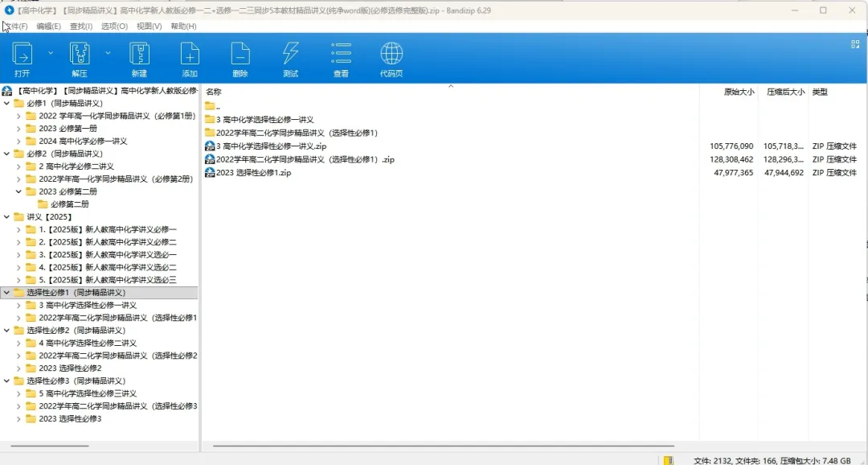Click the file list horizontal scrollbar
Viewport: 868px width, 465px height.
pyautogui.click(x=444, y=446)
